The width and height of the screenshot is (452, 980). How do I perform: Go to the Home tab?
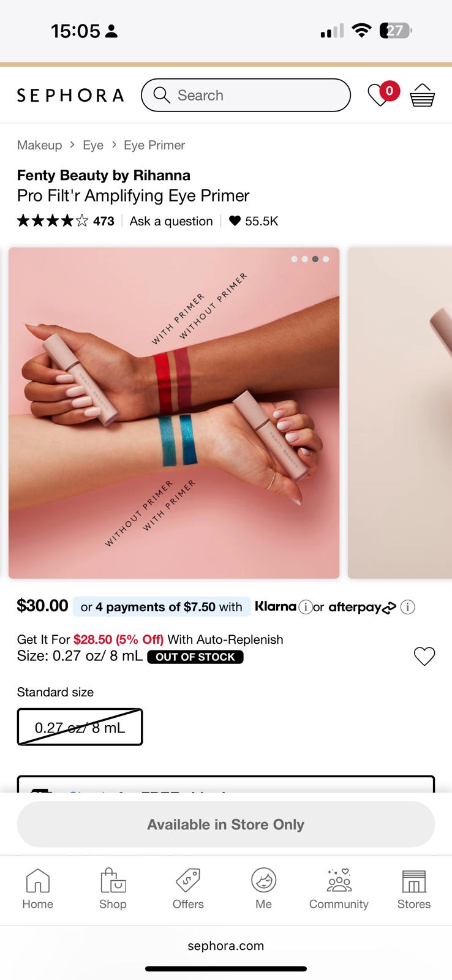coord(38,889)
